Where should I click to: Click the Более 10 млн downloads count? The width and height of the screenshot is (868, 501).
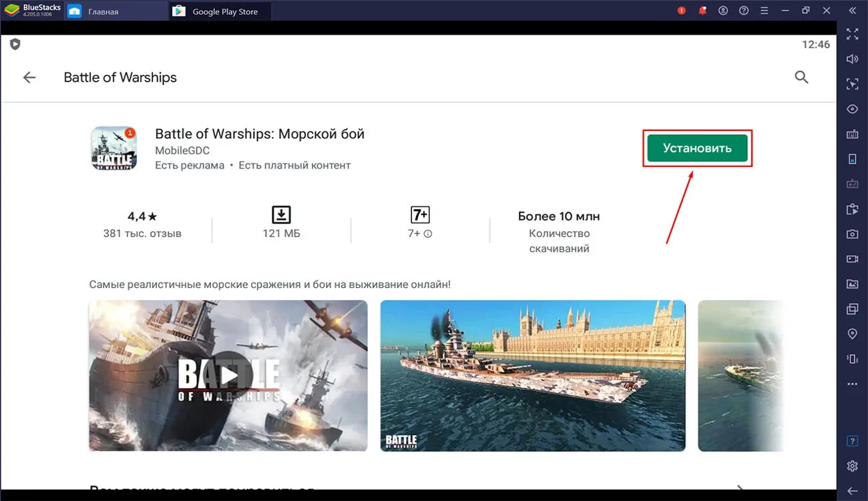coord(559,216)
